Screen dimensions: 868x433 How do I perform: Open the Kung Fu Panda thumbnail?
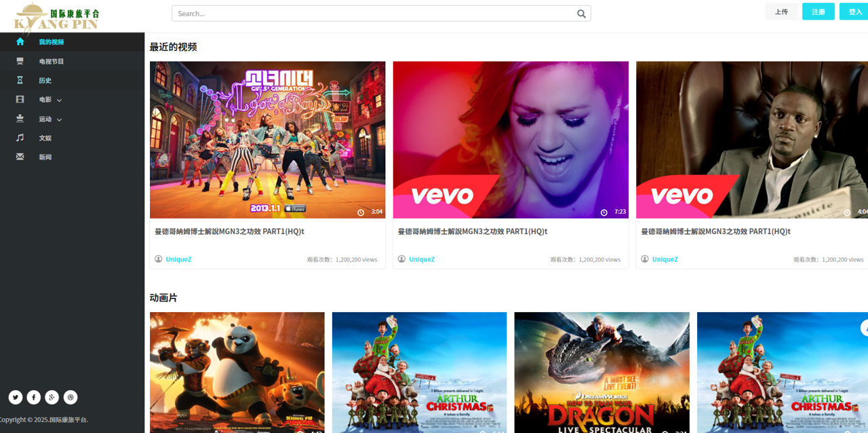(237, 372)
